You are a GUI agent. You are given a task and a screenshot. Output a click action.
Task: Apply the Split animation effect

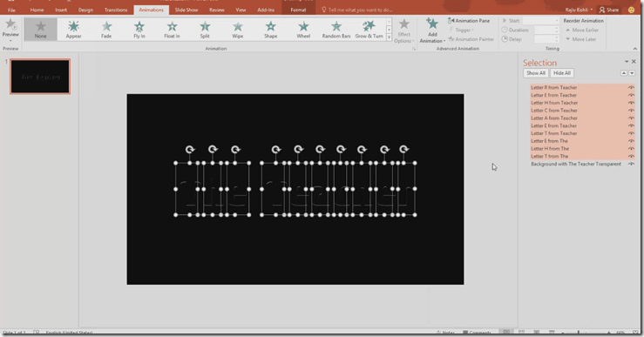coord(205,29)
